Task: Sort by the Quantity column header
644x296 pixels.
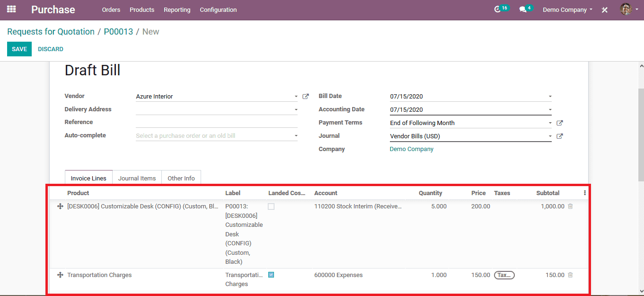Action: (430, 193)
